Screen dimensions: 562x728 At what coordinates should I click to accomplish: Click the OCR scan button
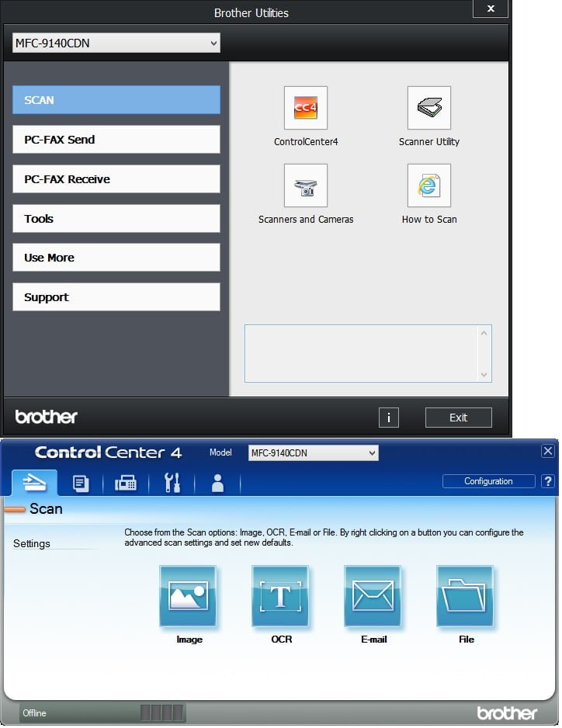tap(280, 596)
